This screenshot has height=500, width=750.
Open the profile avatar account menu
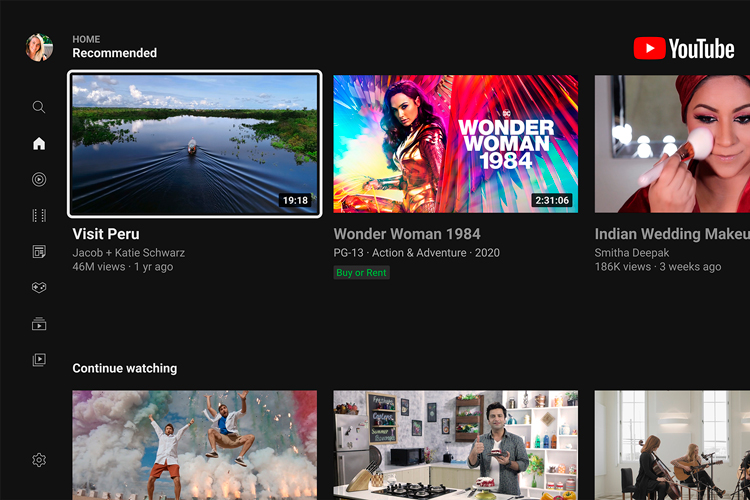pos(39,47)
